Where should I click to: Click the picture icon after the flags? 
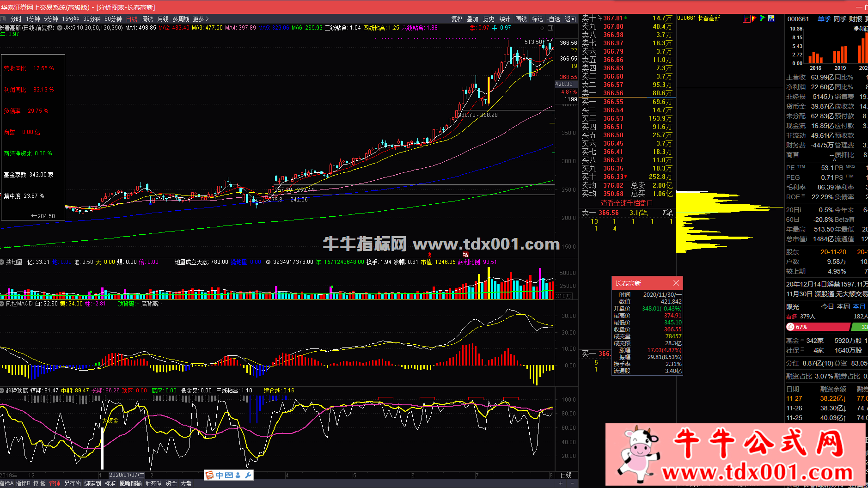coord(771,18)
